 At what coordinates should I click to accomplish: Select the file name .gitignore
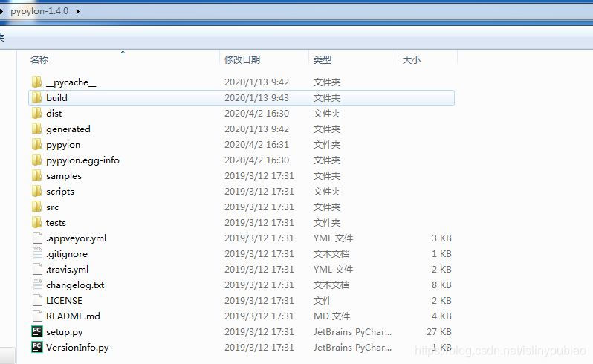(x=67, y=254)
